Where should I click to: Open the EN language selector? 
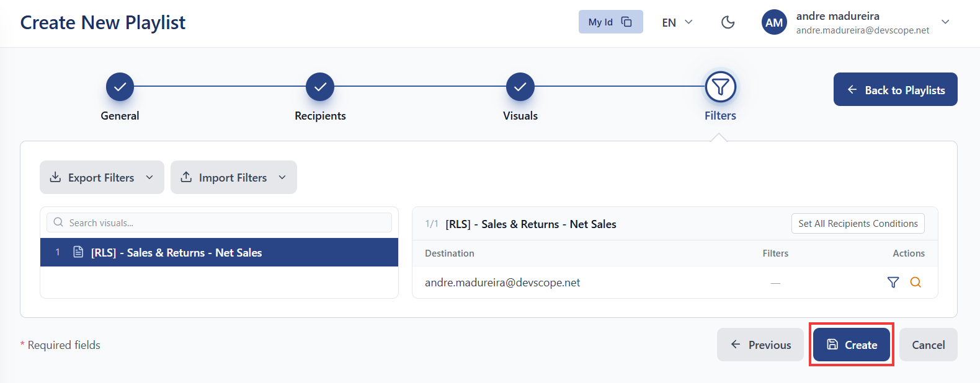(677, 22)
